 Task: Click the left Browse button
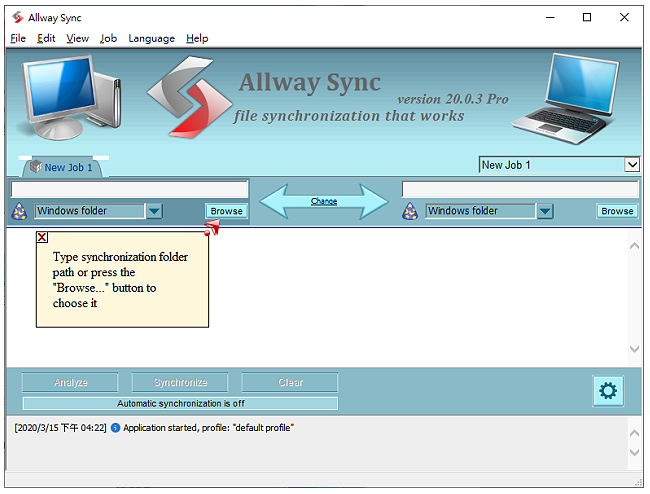click(226, 211)
